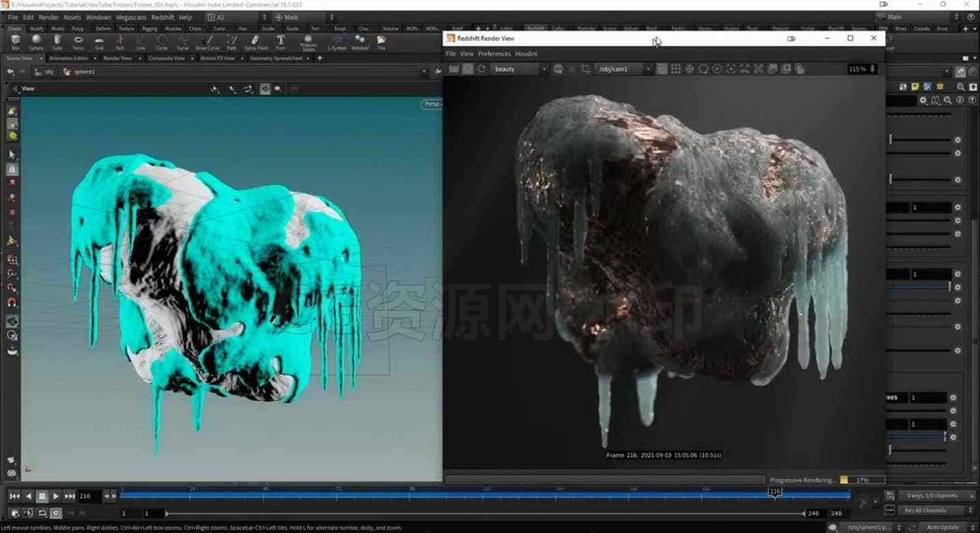Open the Megascans menu
This screenshot has height=533, width=980.
130,17
